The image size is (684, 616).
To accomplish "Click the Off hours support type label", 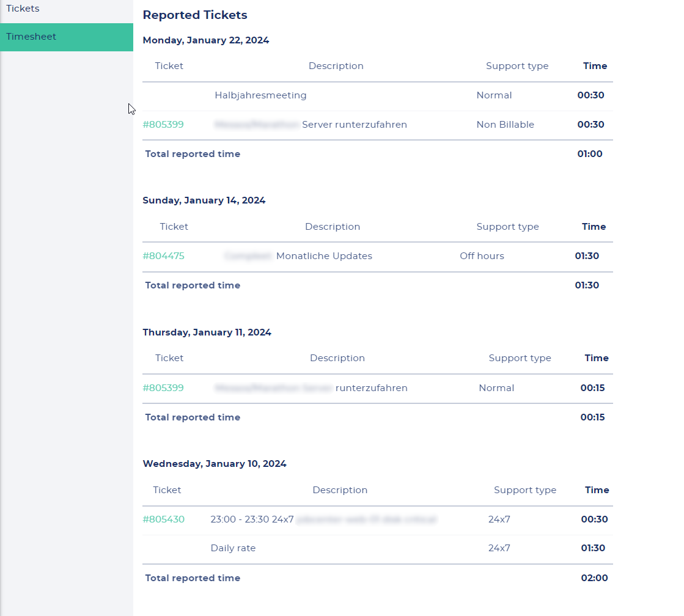I will (482, 256).
